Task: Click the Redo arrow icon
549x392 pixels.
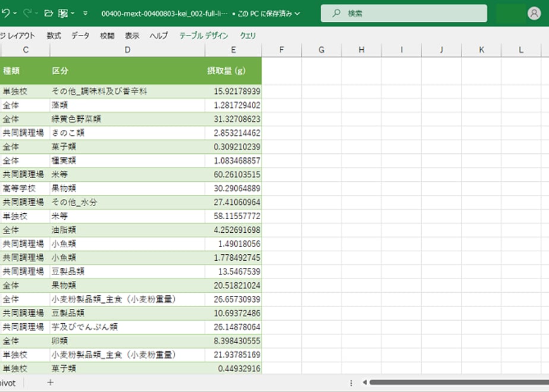Action: 27,13
